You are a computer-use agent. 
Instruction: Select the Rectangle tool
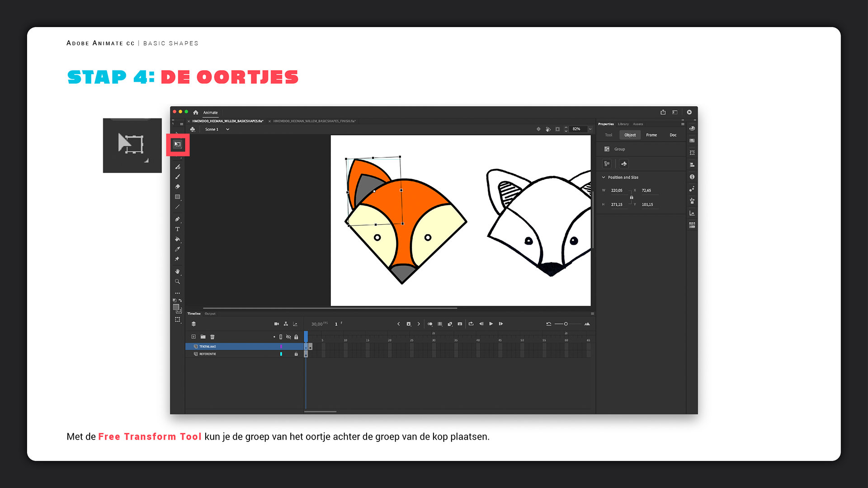tap(178, 197)
